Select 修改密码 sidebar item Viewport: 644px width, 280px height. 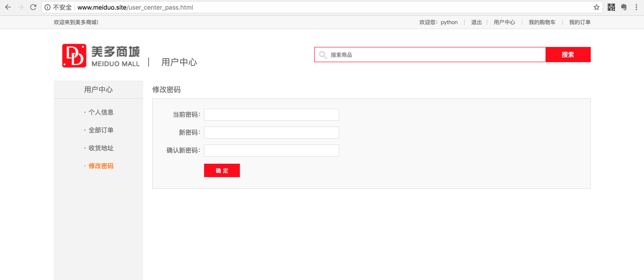coord(101,166)
